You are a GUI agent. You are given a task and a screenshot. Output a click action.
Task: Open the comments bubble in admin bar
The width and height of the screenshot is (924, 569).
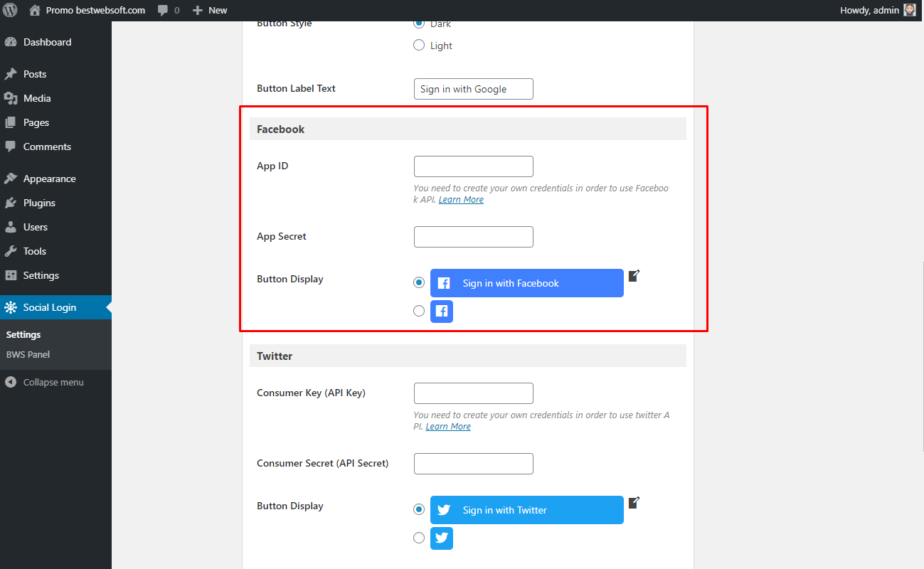164,11
